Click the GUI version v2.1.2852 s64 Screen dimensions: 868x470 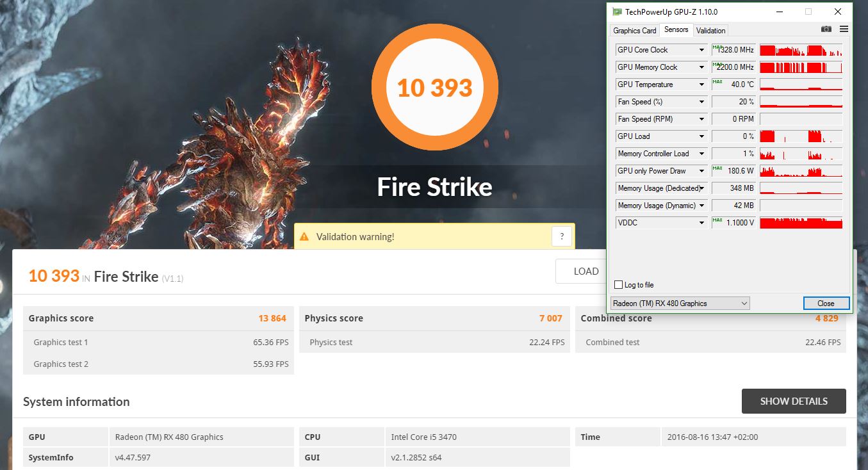click(416, 458)
